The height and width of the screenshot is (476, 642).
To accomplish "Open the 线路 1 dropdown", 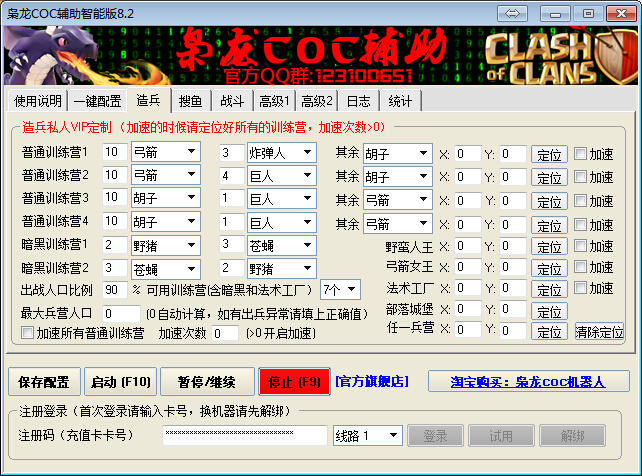I will [367, 436].
